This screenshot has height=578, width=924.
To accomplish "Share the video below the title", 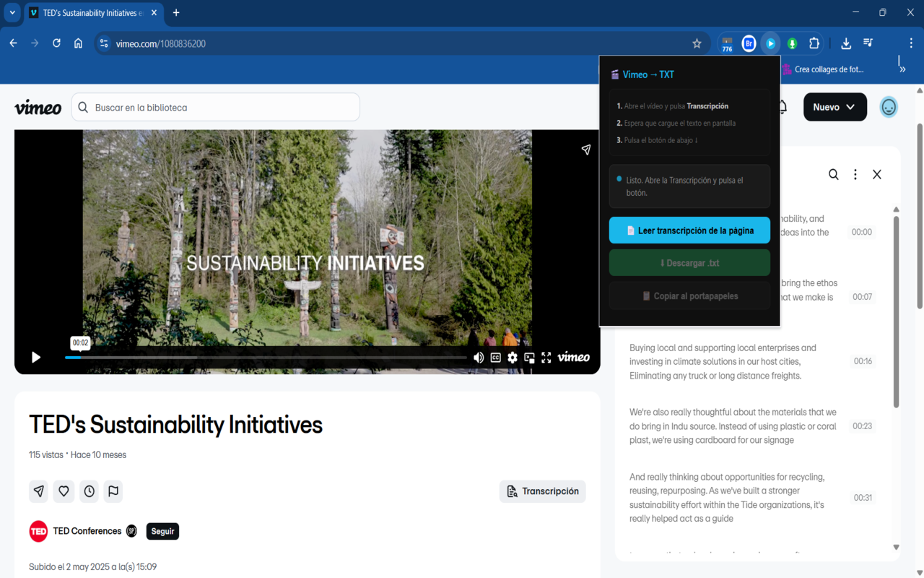I will click(x=39, y=491).
